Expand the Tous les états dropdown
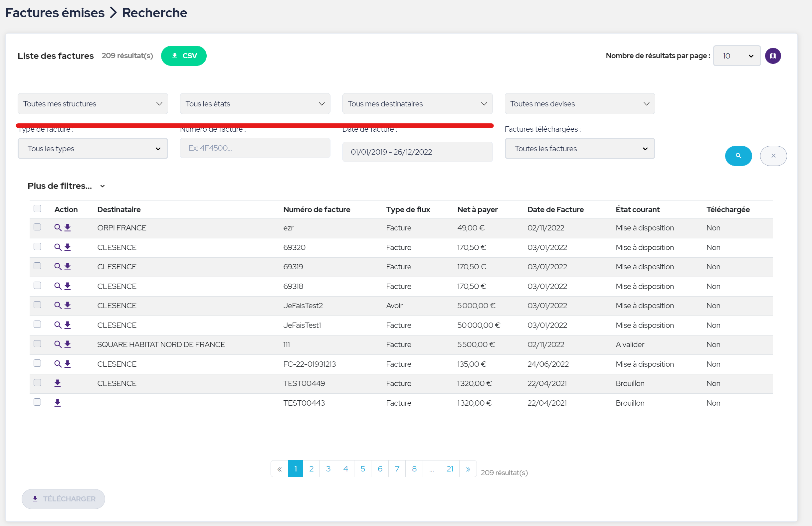Screen dimensions: 812x526 click(x=255, y=104)
